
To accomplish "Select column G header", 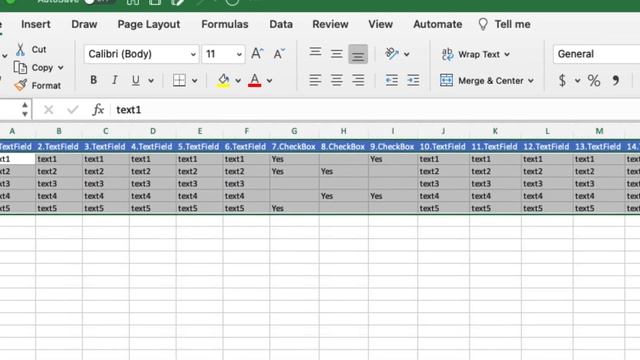I will point(294,131).
